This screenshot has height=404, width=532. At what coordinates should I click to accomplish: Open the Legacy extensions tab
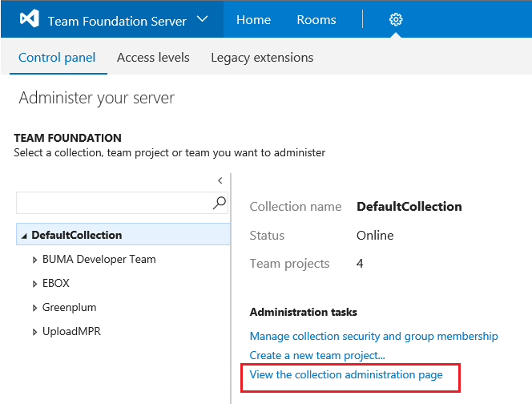pos(262,58)
